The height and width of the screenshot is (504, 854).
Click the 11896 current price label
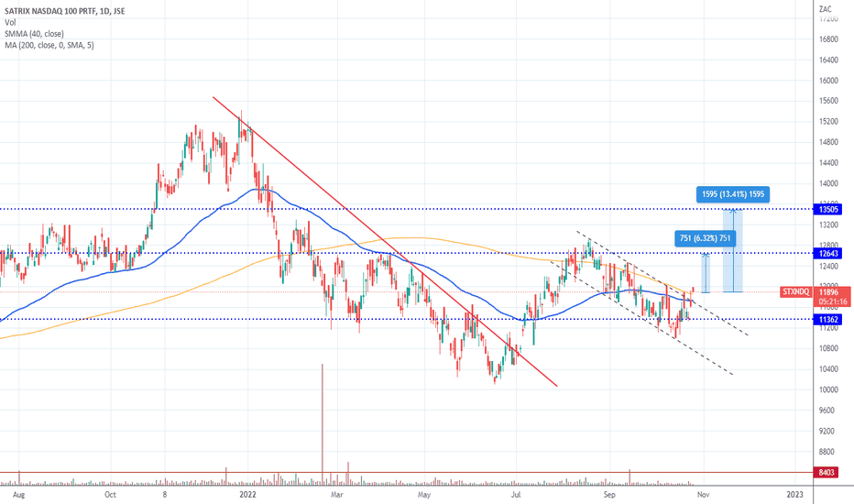[x=829, y=292]
